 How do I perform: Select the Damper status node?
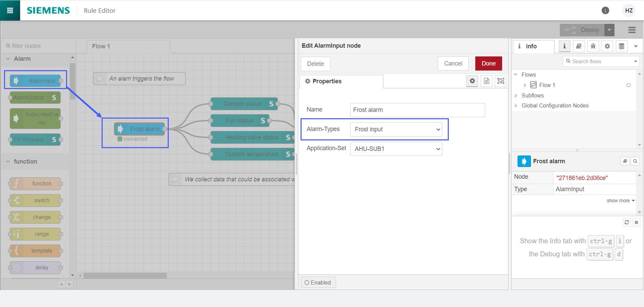[x=244, y=104]
